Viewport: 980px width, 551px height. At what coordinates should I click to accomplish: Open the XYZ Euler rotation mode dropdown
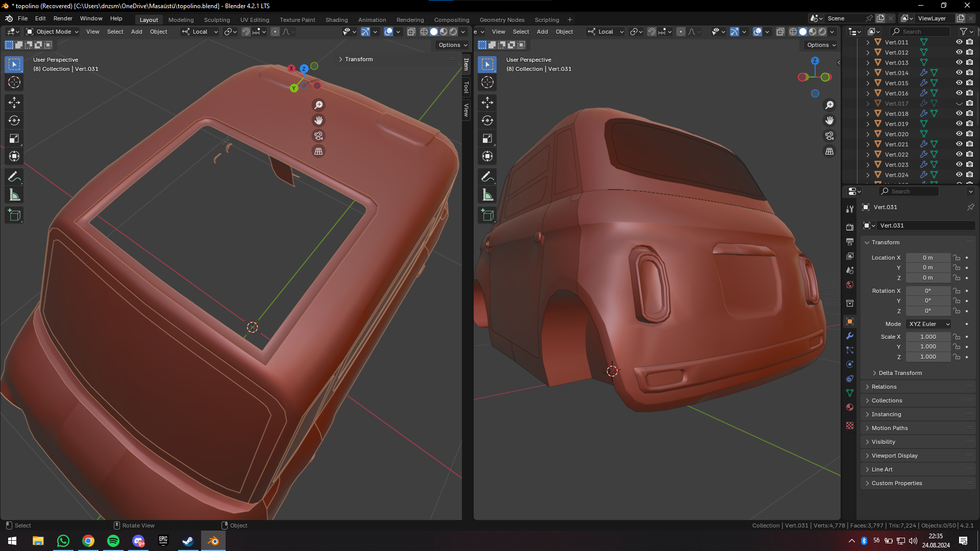pos(929,324)
